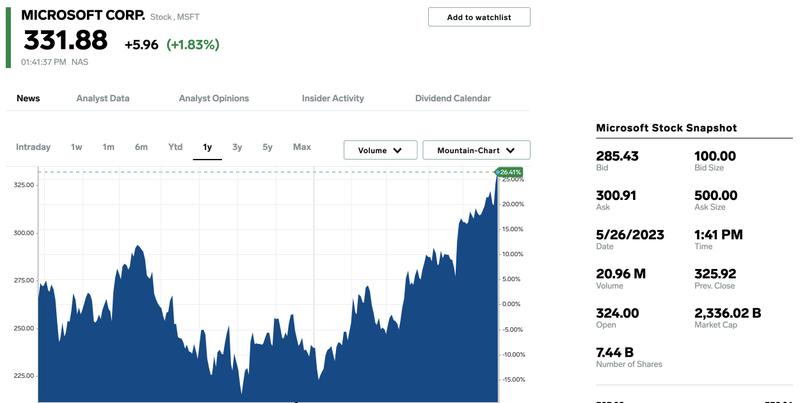Click the 7.44 B Number of Shares value
The height and width of the screenshot is (403, 800).
click(615, 352)
